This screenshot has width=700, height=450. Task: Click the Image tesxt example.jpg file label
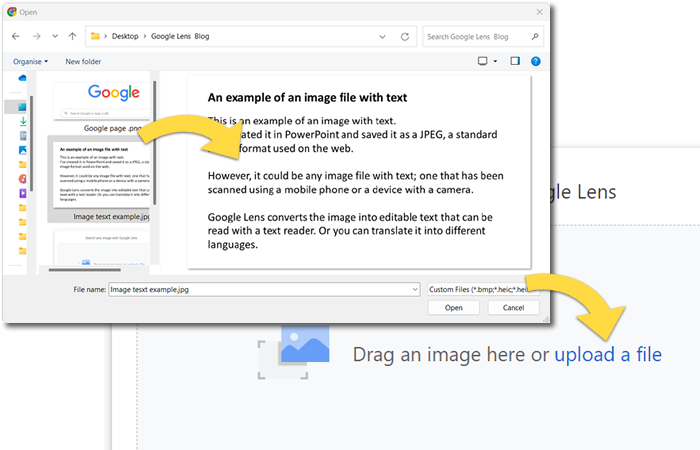(x=112, y=217)
